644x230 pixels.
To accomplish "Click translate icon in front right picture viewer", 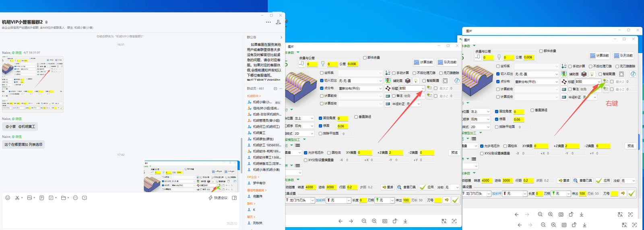I will [x=620, y=214].
